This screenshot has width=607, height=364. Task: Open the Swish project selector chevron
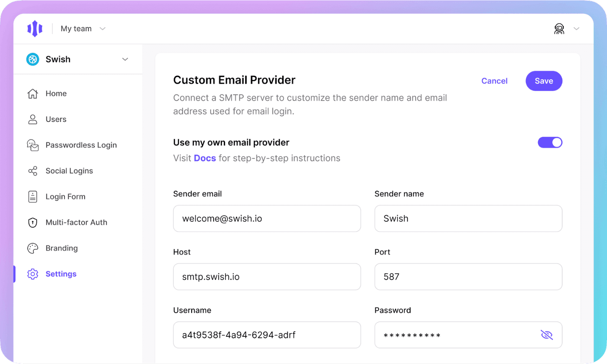(x=125, y=59)
